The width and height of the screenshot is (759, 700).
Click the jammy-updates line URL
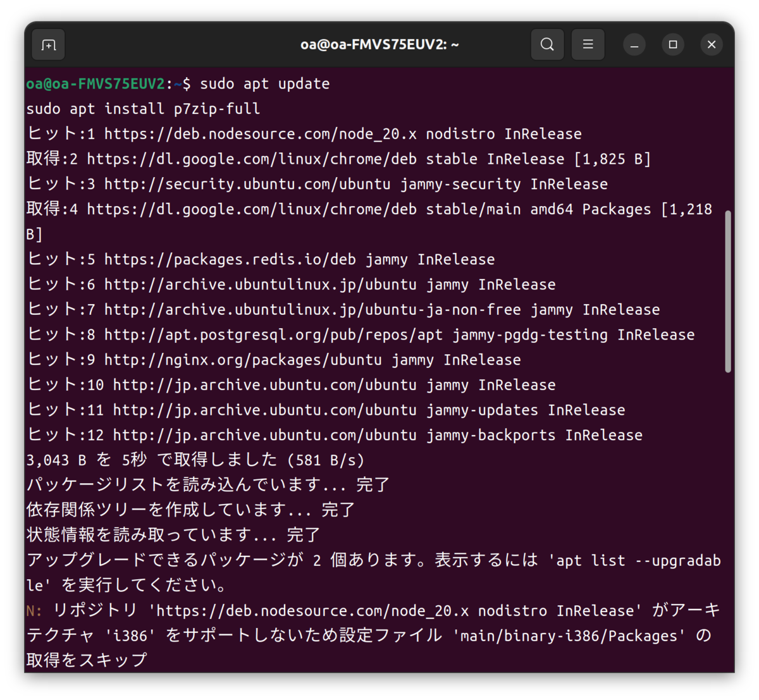coord(265,410)
